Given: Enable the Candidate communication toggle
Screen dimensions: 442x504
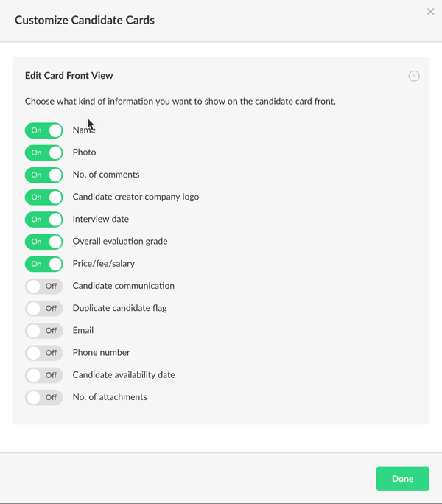Looking at the screenshot, I should [x=44, y=286].
